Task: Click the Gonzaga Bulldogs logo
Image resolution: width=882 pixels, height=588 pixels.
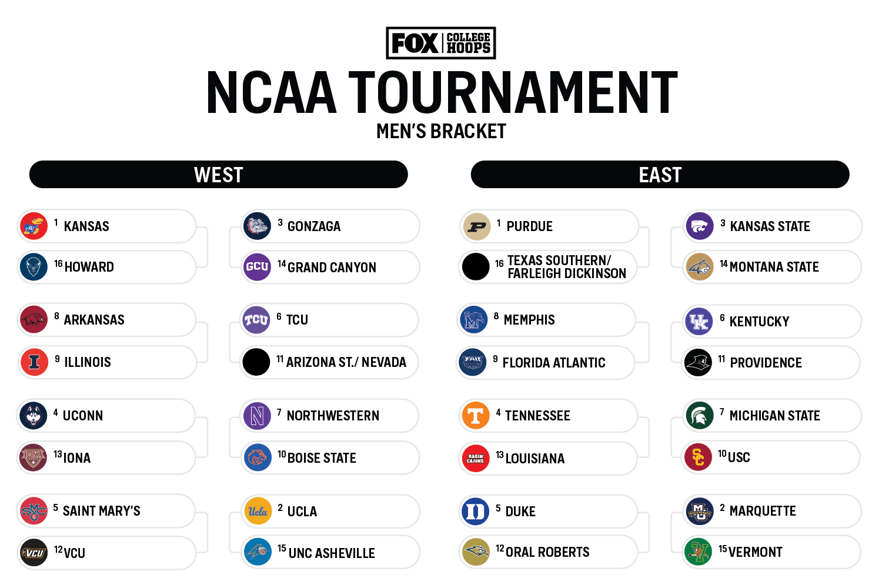Action: (257, 226)
